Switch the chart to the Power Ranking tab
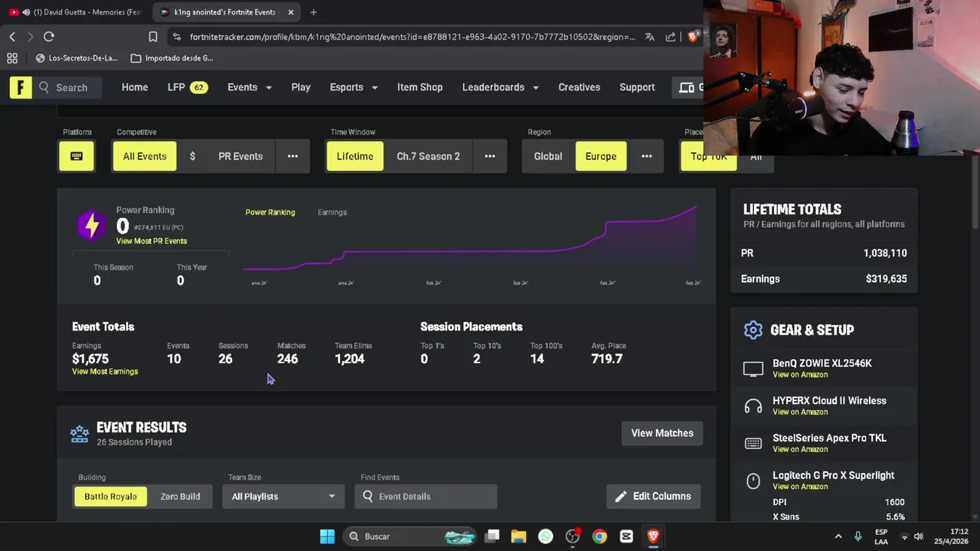The height and width of the screenshot is (551, 980). pyautogui.click(x=270, y=213)
